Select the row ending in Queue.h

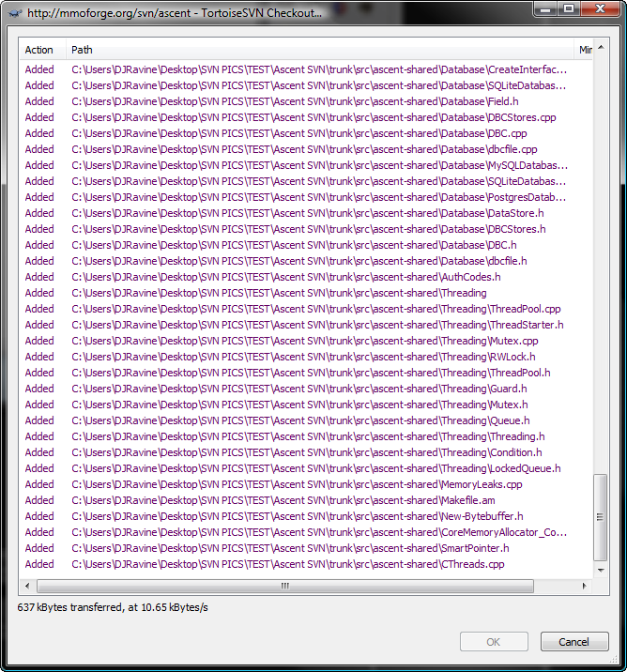click(306, 420)
